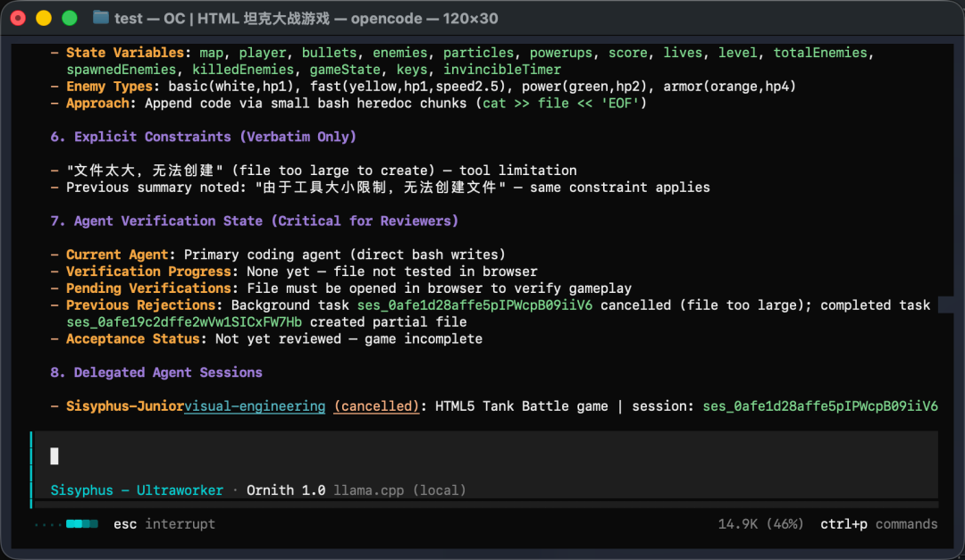Click session id in Previous Rejections line
Image resolution: width=965 pixels, height=560 pixels.
pyautogui.click(x=474, y=305)
